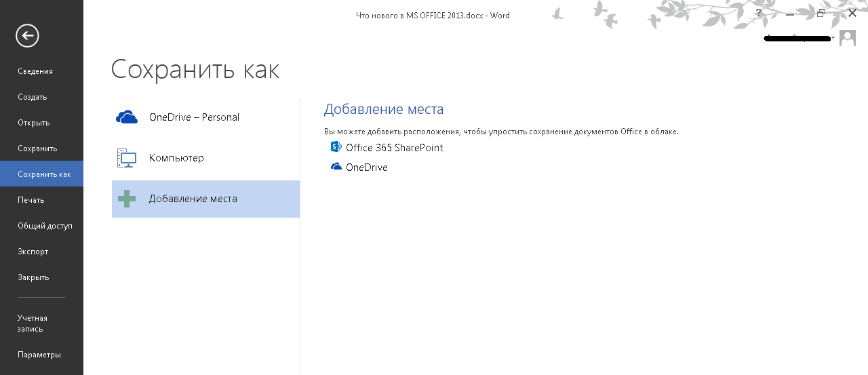Select OneDrive – Personal save location

pos(205,117)
